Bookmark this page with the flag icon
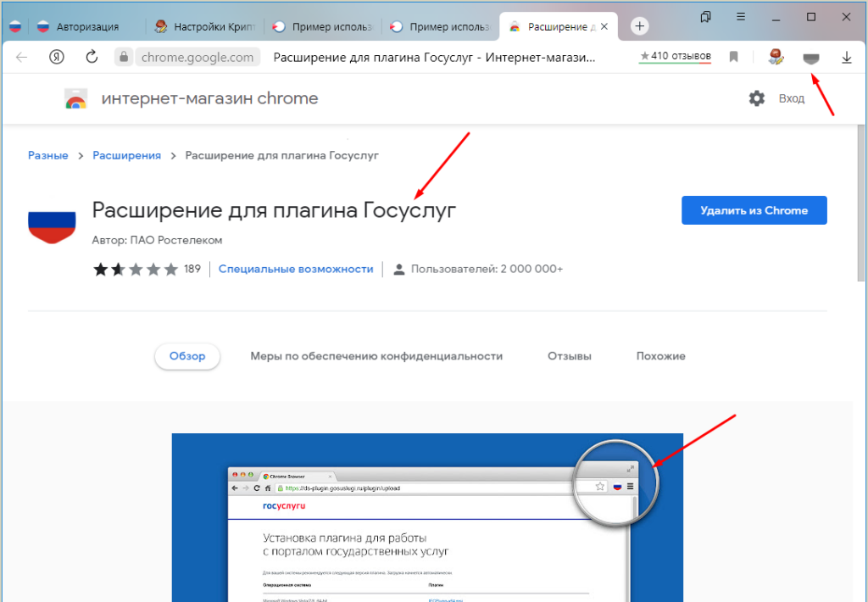The height and width of the screenshot is (602, 868). click(x=734, y=57)
